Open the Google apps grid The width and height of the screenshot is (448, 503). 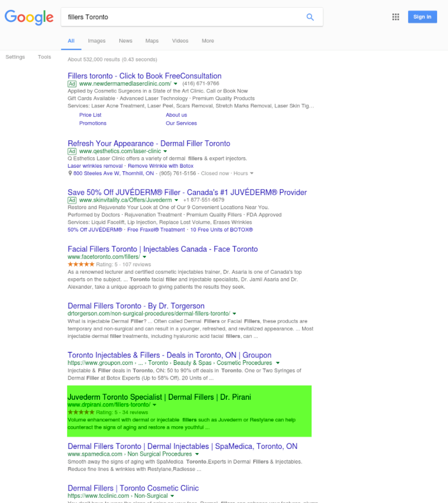coord(396,17)
